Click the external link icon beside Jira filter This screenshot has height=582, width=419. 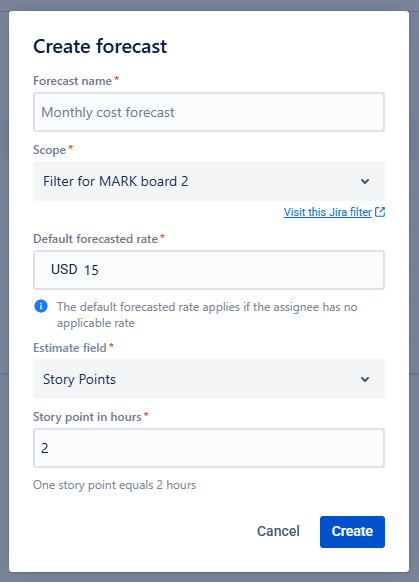pos(380,212)
